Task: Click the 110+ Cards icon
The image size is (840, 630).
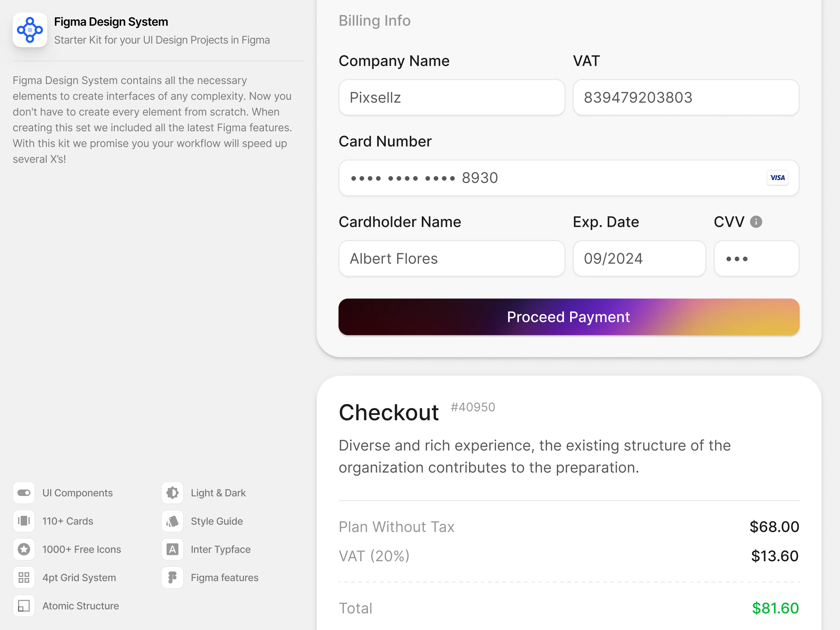Action: (24, 521)
